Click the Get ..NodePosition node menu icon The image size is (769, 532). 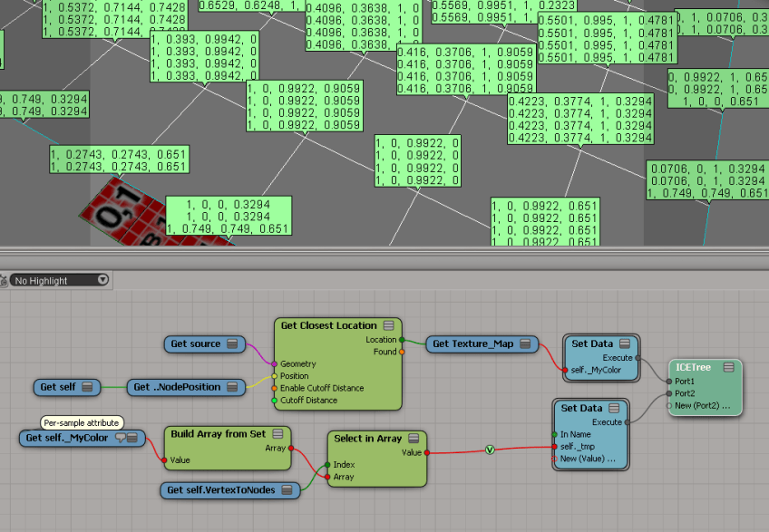click(232, 387)
